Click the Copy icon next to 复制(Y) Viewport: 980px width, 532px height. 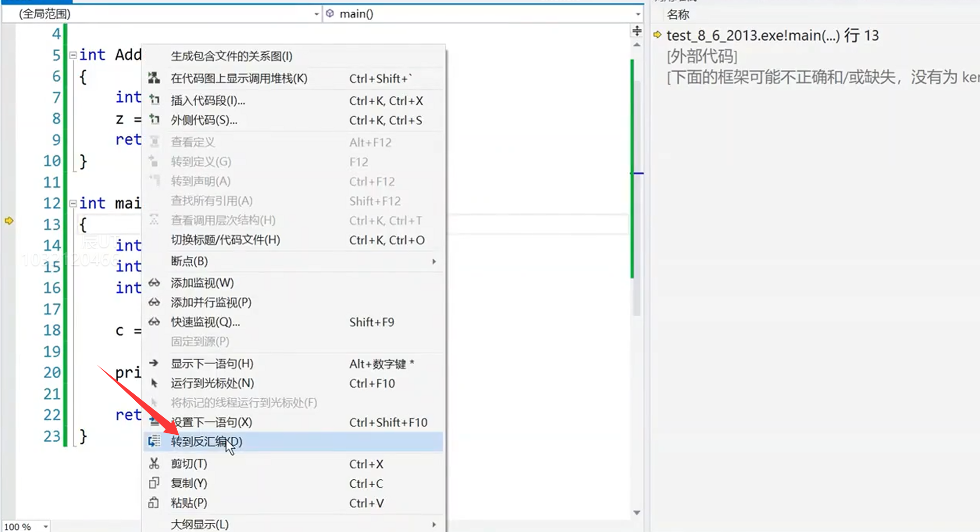pyautogui.click(x=154, y=483)
